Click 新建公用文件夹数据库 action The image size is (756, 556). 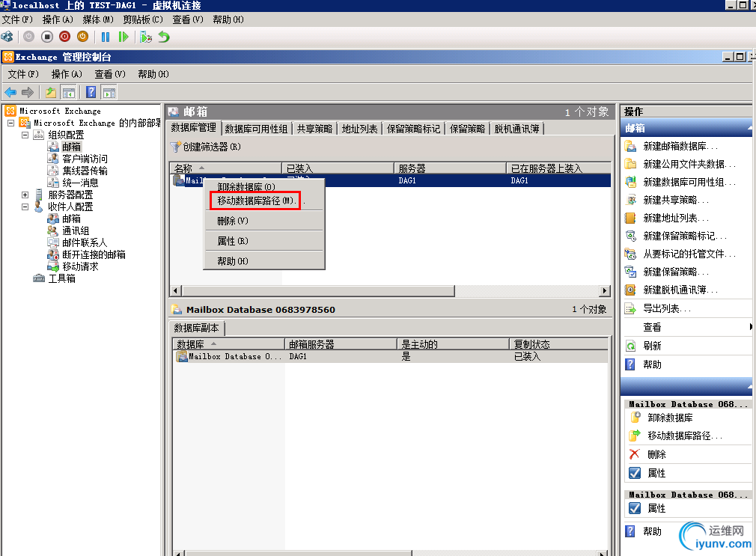click(689, 164)
